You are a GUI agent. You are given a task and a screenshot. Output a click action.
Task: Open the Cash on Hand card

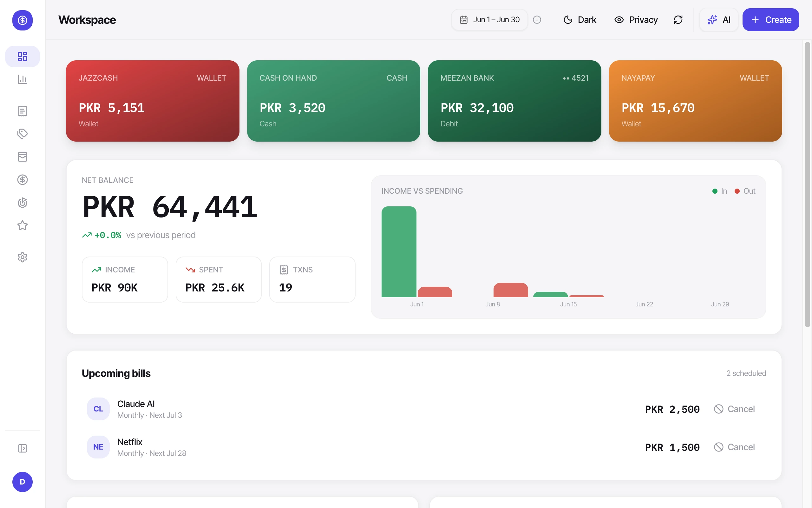coord(334,101)
